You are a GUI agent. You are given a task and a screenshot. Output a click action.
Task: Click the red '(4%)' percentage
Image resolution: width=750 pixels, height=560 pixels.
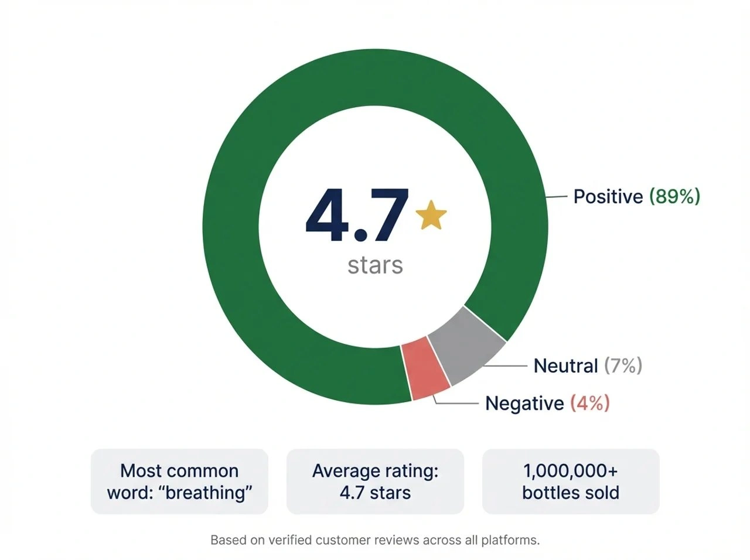coord(589,403)
